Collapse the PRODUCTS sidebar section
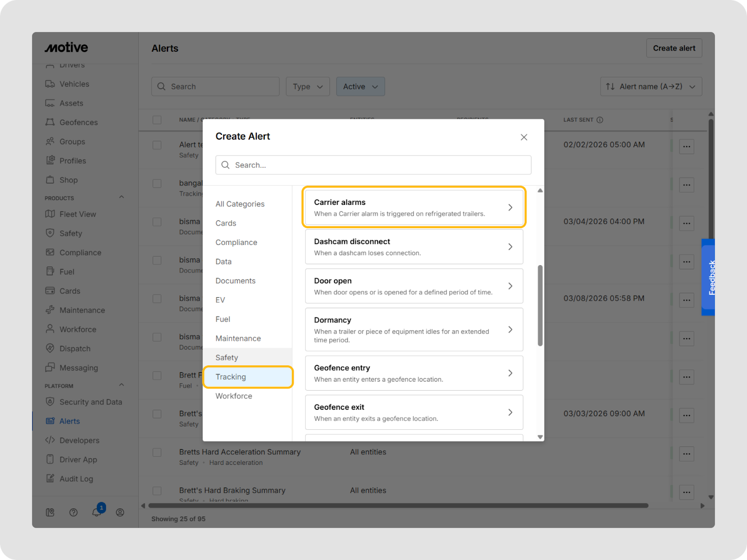Screen dimensions: 747x560 click(121, 197)
